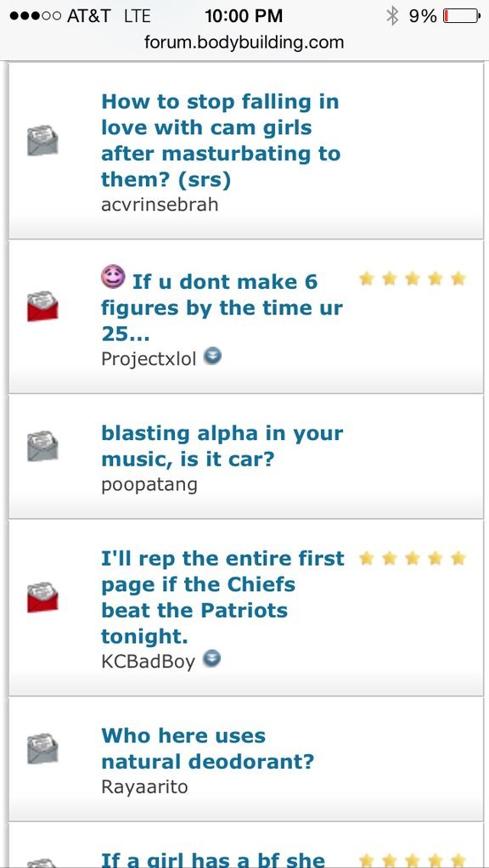Viewport: 489px width, 868px height.
Task: Click five-star rating on 6 figures thread
Action: point(412,279)
